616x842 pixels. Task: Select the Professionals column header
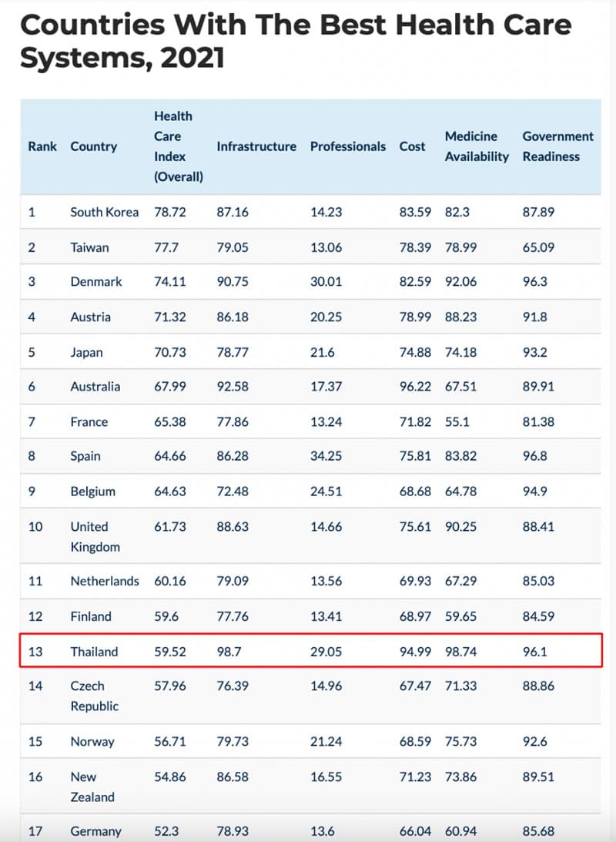pos(348,146)
